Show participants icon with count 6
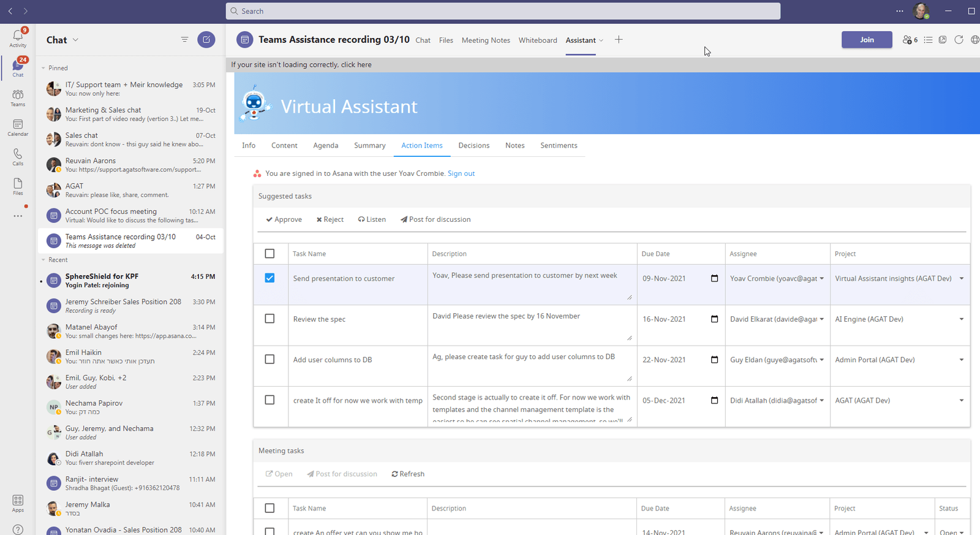Viewport: 980px width, 535px height. pyautogui.click(x=910, y=40)
